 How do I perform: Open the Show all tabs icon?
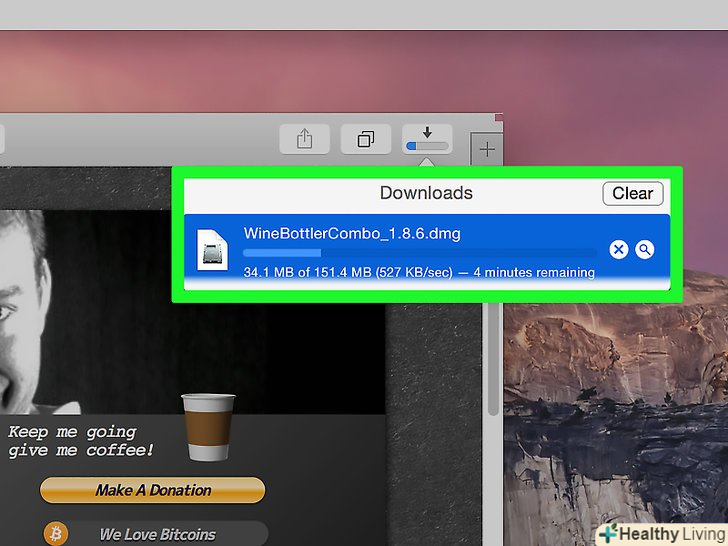pos(366,139)
